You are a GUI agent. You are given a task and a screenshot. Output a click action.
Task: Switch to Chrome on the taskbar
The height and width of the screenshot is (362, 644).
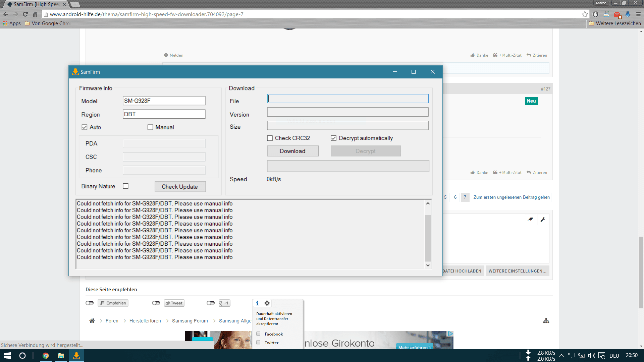(46, 356)
